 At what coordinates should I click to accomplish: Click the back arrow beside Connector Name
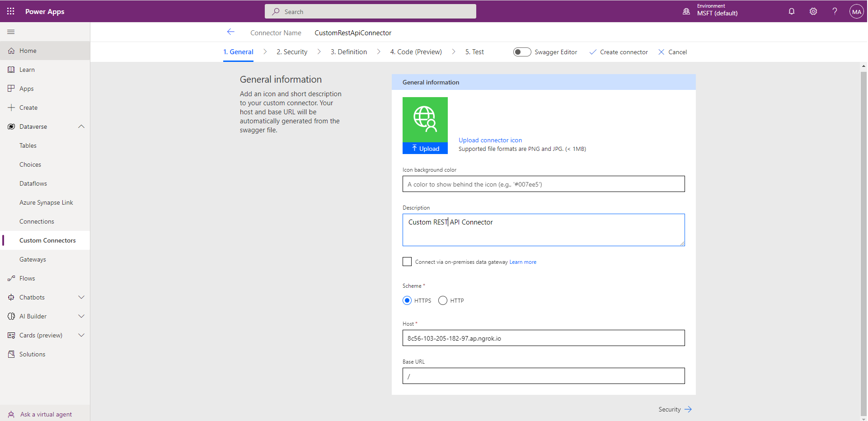230,32
